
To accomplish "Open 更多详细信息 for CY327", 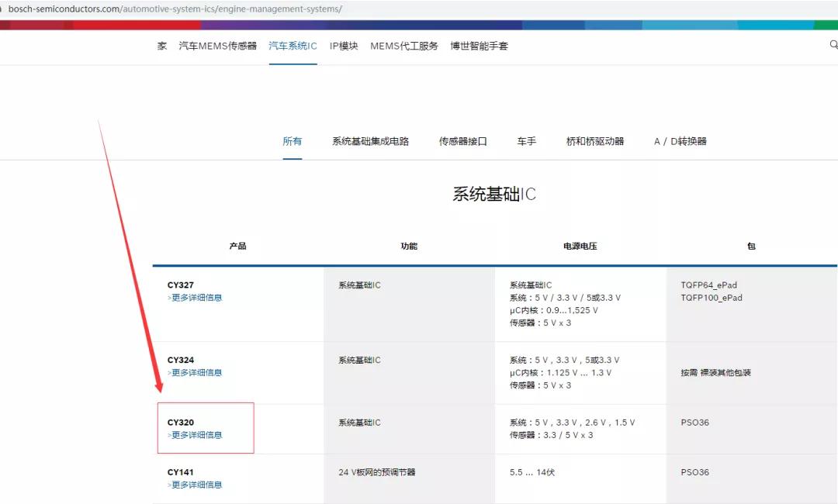I will (x=195, y=298).
